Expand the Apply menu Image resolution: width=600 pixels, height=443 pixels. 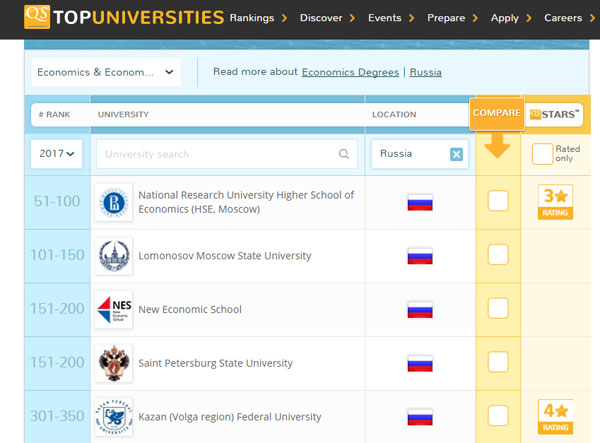pyautogui.click(x=511, y=18)
